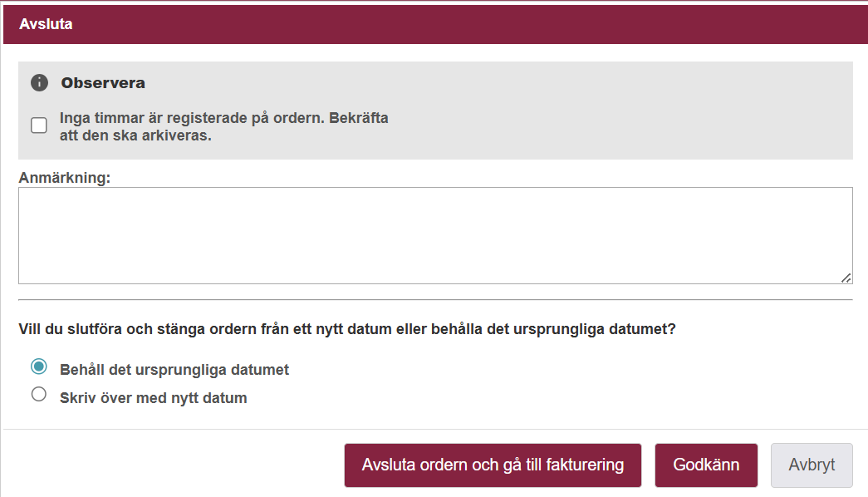Click the Avsluta dialog title bar
Viewport: 868px width, 497px height.
434,24
